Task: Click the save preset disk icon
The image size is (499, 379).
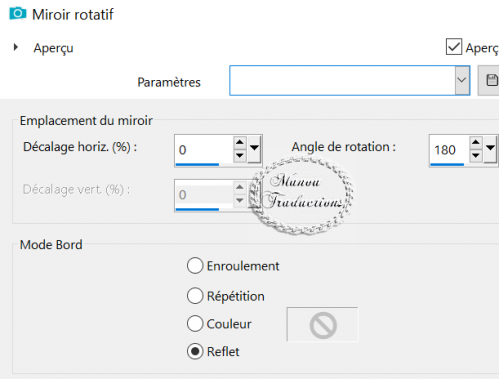Action: [x=491, y=80]
